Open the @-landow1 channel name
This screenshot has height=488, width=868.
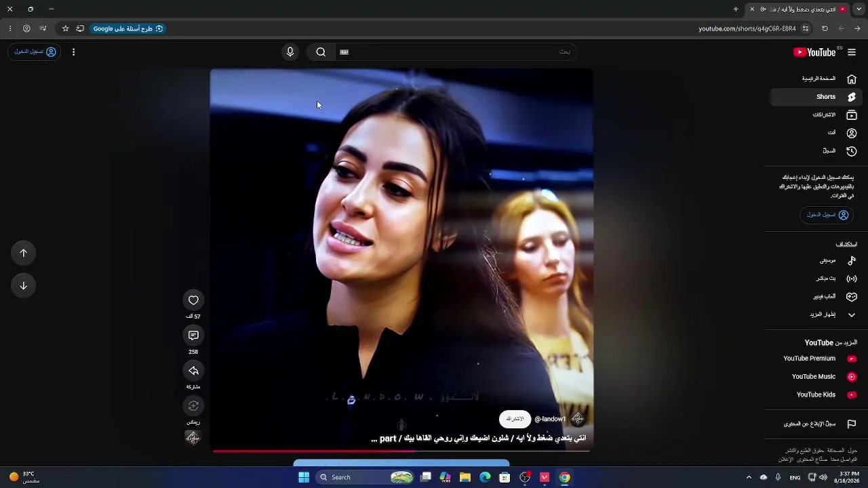point(550,420)
